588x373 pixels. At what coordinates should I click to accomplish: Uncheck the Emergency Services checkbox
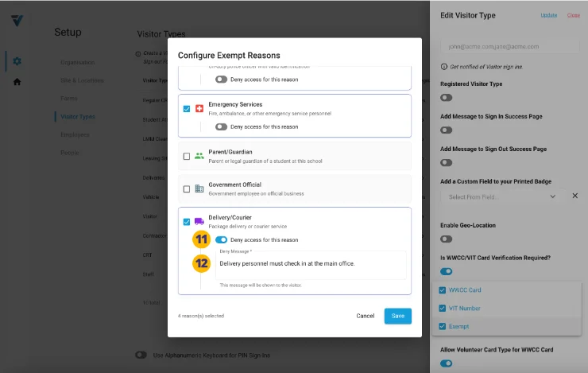pyautogui.click(x=187, y=109)
